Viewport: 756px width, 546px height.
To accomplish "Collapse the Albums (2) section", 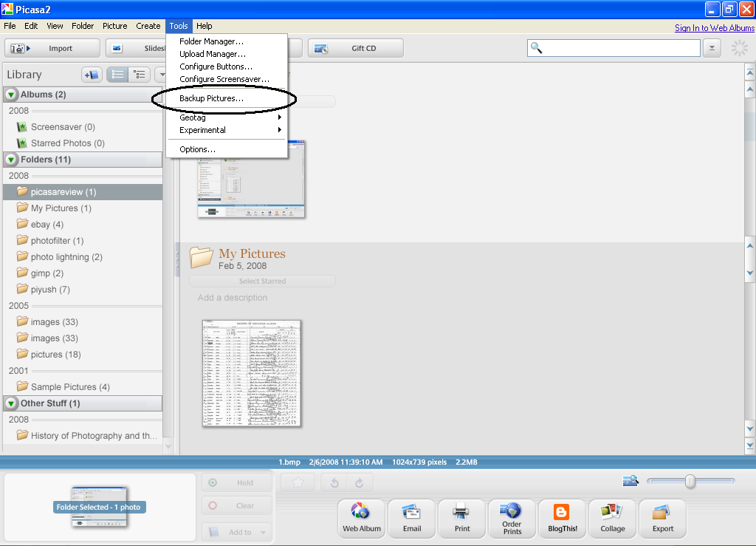I will [x=11, y=95].
